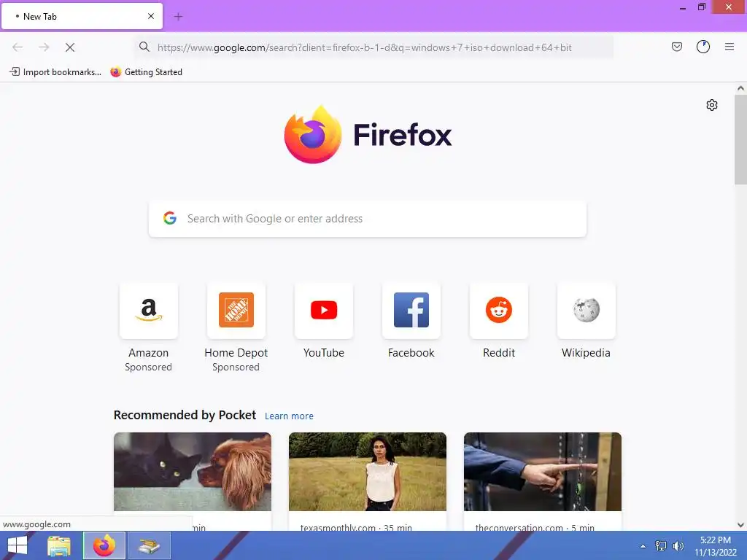Open the Amazon shortcut tile
The width and height of the screenshot is (747, 560).
[x=149, y=311]
